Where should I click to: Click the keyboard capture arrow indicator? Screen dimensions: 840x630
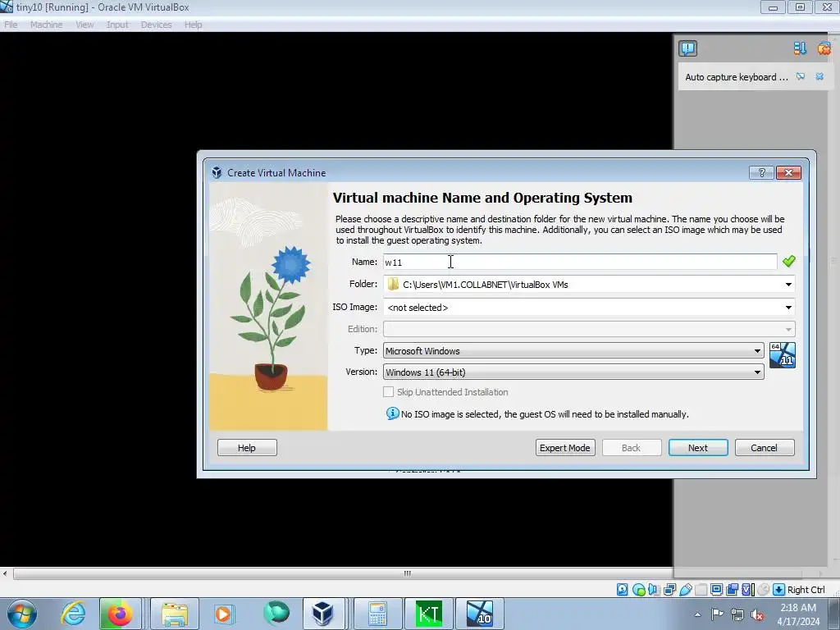click(778, 589)
